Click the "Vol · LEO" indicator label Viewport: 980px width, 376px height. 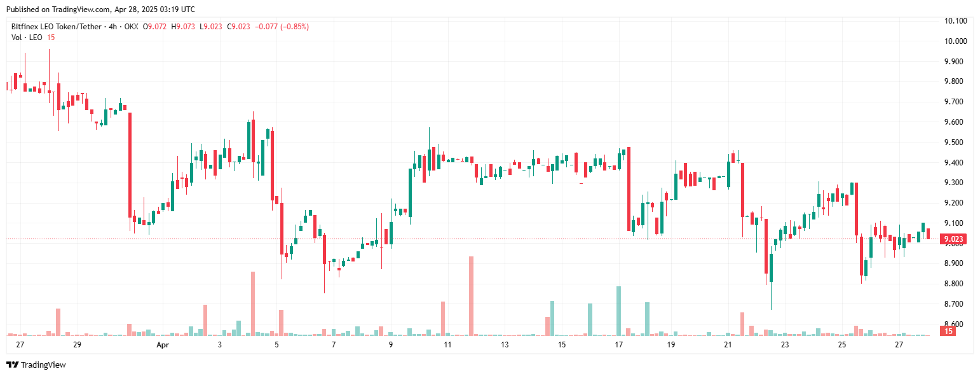click(x=27, y=38)
